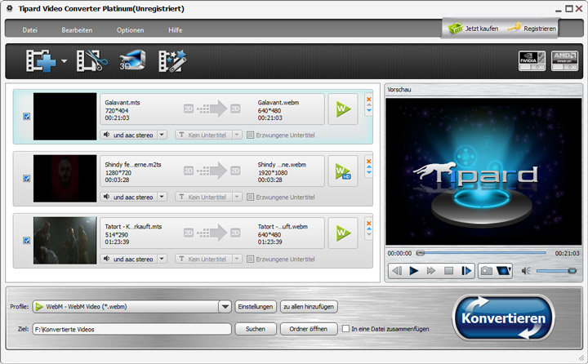
Task: Check In eine Datei zusammenfügen
Action: pyautogui.click(x=345, y=329)
